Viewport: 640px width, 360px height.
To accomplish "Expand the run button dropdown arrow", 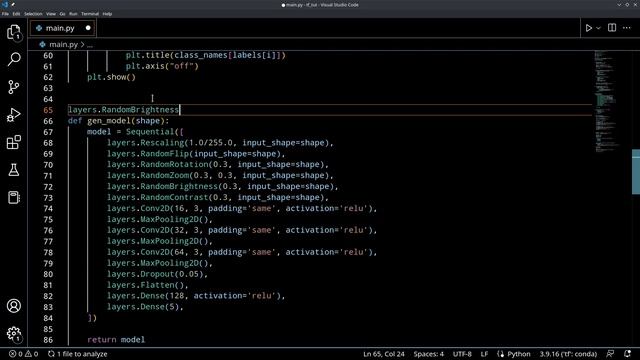I will point(598,28).
